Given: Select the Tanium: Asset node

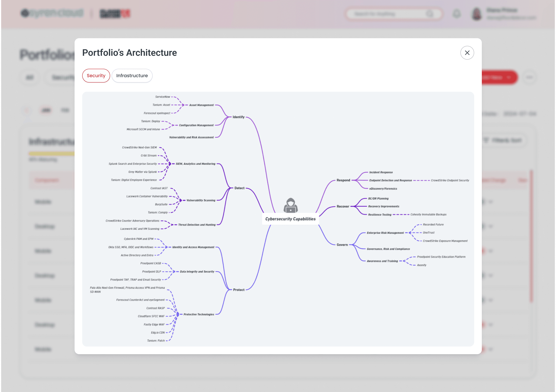Looking at the screenshot, I should click(161, 105).
